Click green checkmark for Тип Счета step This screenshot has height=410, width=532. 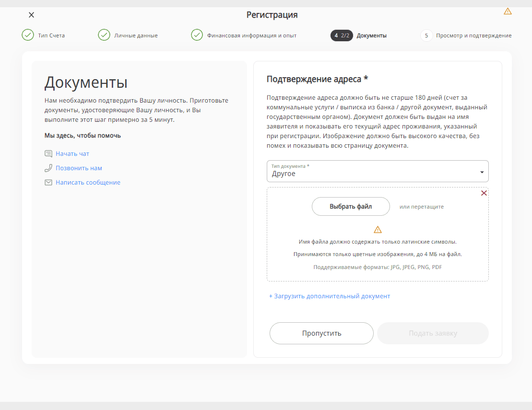click(28, 35)
